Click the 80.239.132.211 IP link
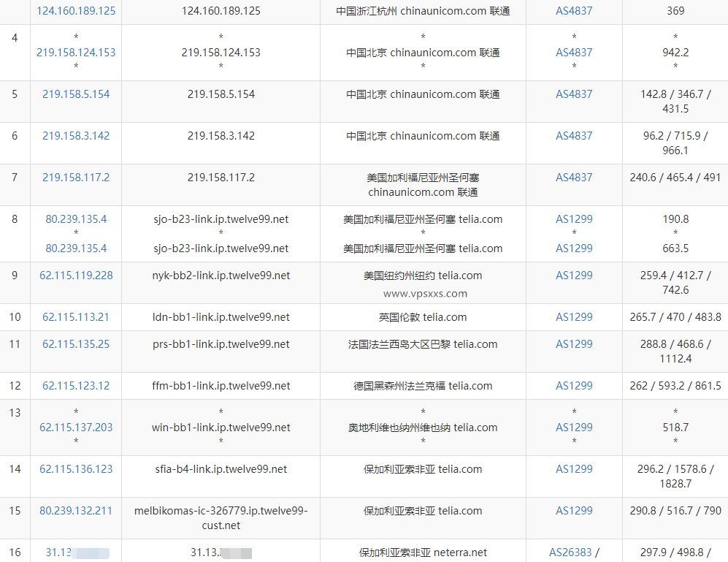Screen dimensions: 728x562 click(76, 511)
